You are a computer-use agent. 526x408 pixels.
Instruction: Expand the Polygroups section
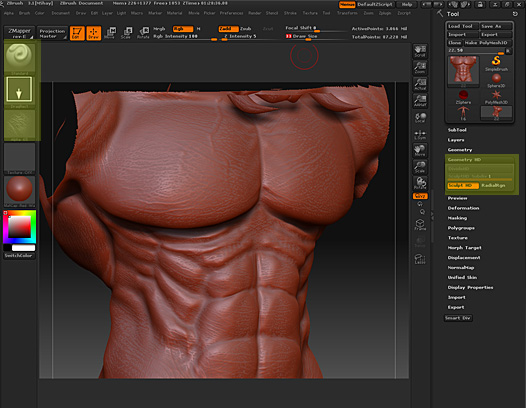point(461,228)
